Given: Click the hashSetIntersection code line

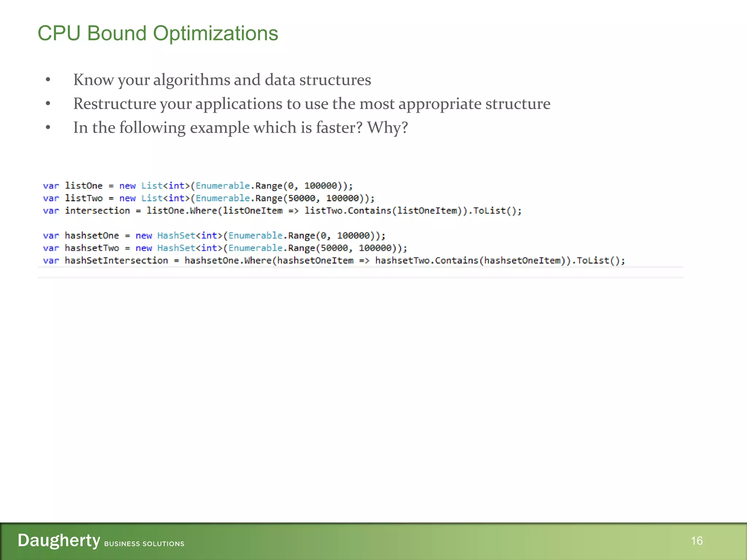Looking at the screenshot, I should [334, 261].
